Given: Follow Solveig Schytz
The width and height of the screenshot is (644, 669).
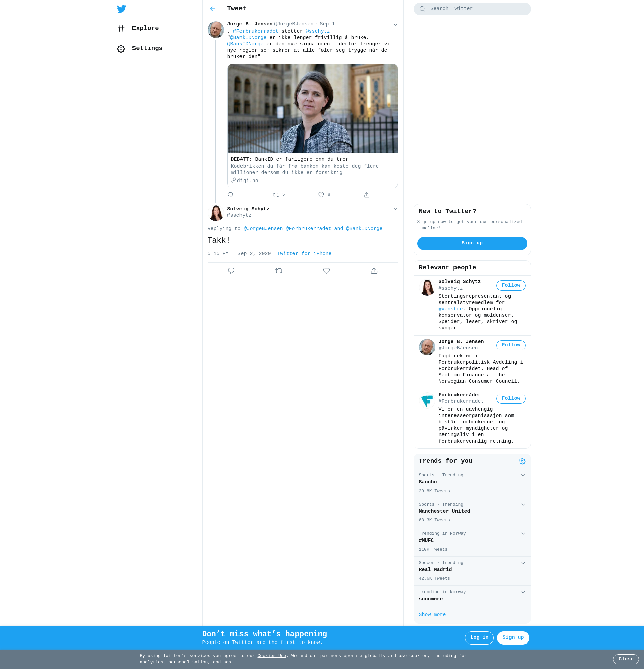Looking at the screenshot, I should point(511,286).
